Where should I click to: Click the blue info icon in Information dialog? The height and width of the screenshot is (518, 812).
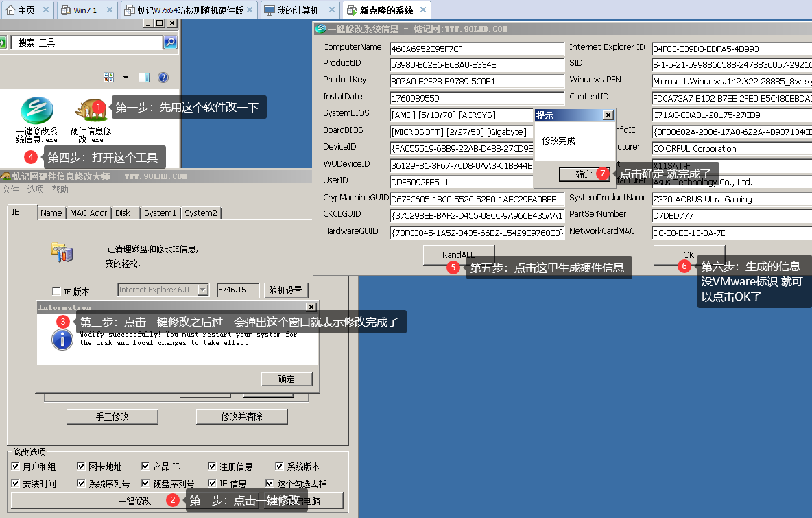click(x=62, y=340)
